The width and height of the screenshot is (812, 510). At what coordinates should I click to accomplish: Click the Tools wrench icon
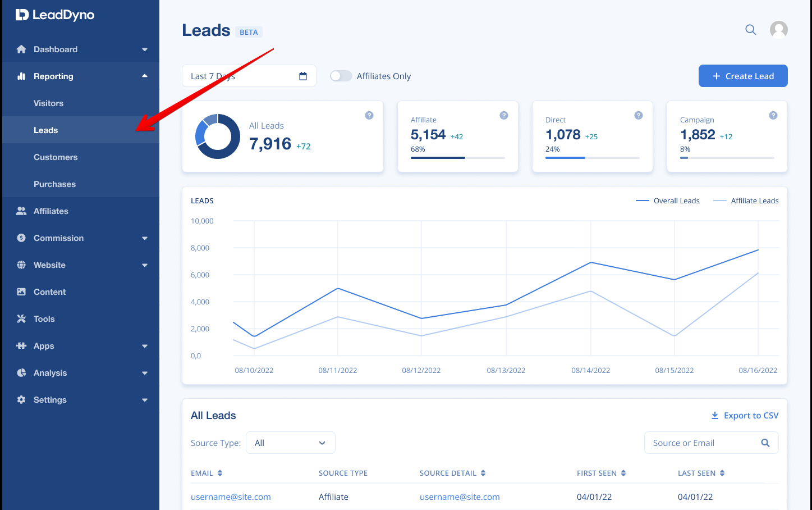coord(21,319)
